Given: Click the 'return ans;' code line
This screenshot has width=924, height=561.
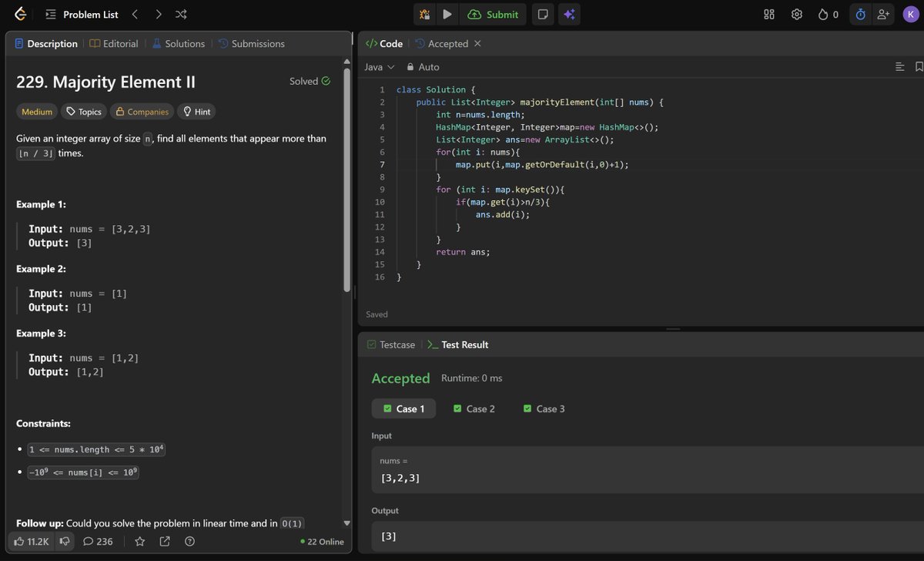Looking at the screenshot, I should (x=463, y=252).
